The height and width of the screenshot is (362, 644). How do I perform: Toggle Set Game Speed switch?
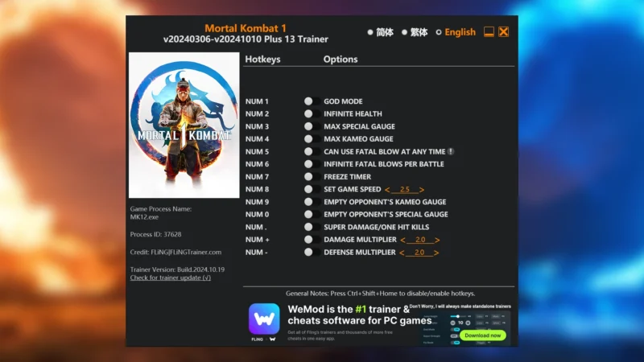[x=312, y=189]
